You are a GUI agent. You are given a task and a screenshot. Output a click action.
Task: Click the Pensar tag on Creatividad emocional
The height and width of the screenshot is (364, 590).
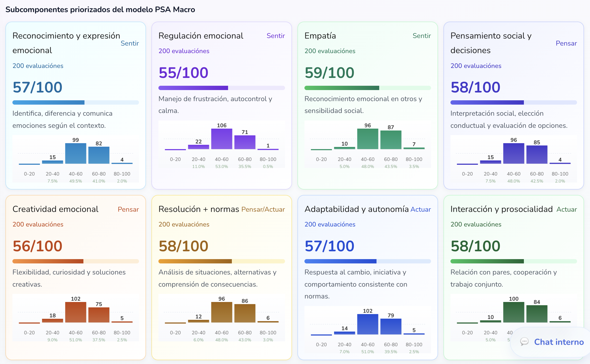coord(128,209)
